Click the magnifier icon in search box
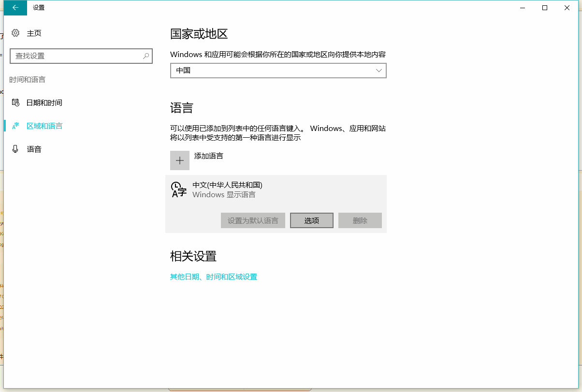Image resolution: width=582 pixels, height=392 pixels. point(146,56)
